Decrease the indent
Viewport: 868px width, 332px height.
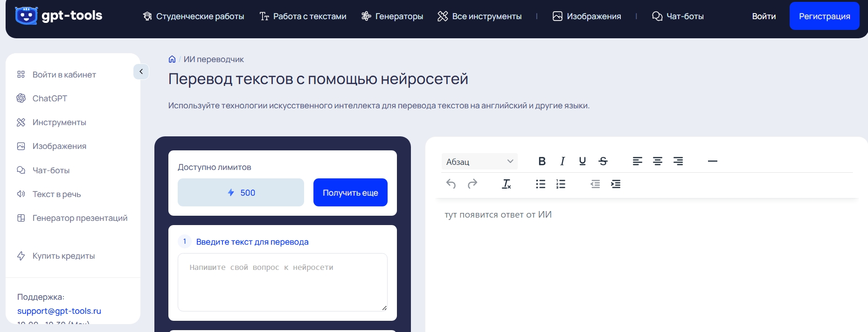(595, 184)
